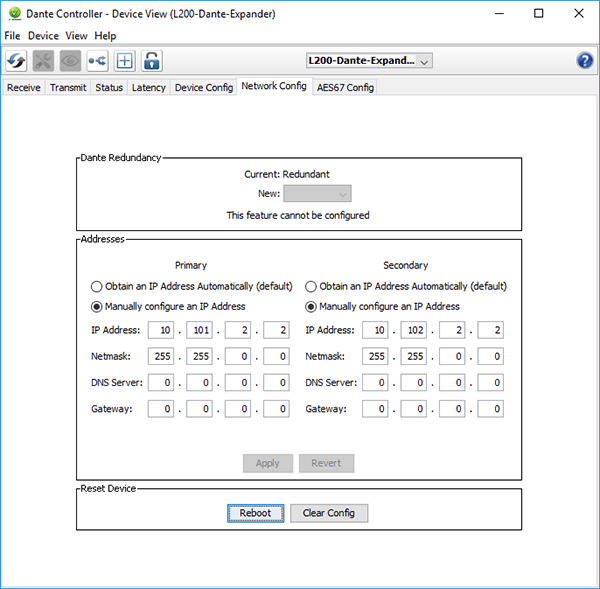Click the Reboot button
This screenshot has height=589, width=600.
click(256, 513)
